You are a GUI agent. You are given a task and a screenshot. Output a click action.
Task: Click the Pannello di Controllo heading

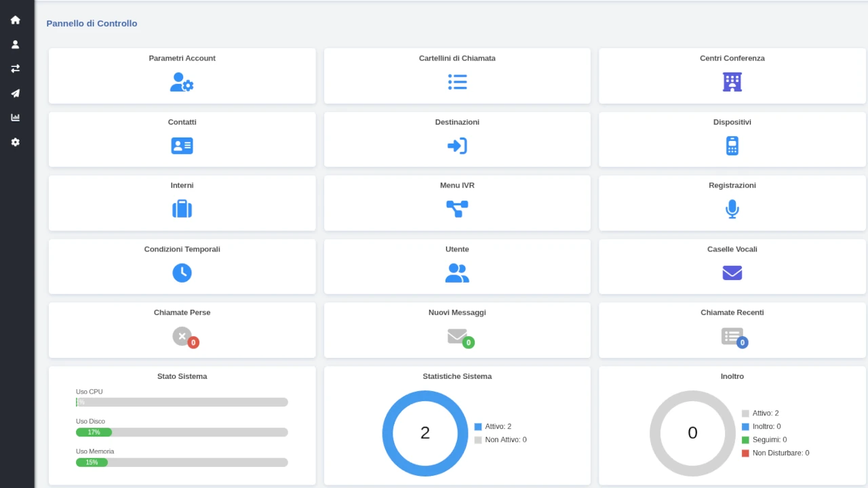click(x=92, y=24)
